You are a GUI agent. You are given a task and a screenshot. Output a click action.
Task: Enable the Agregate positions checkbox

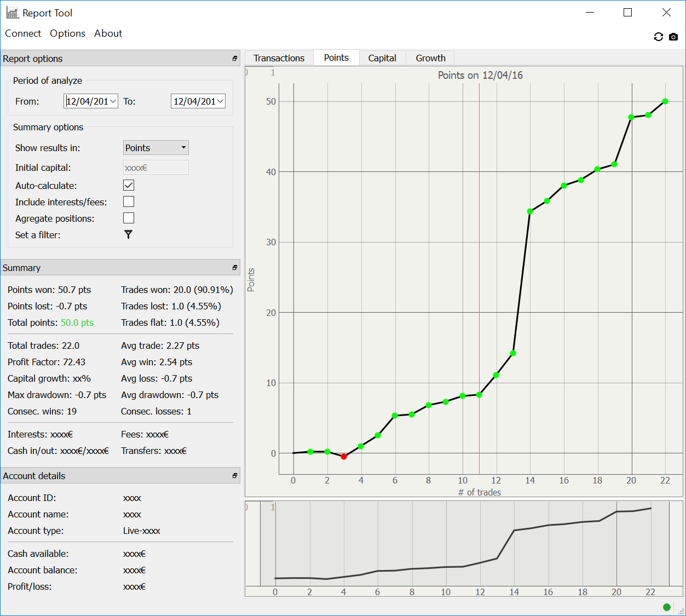point(129,218)
